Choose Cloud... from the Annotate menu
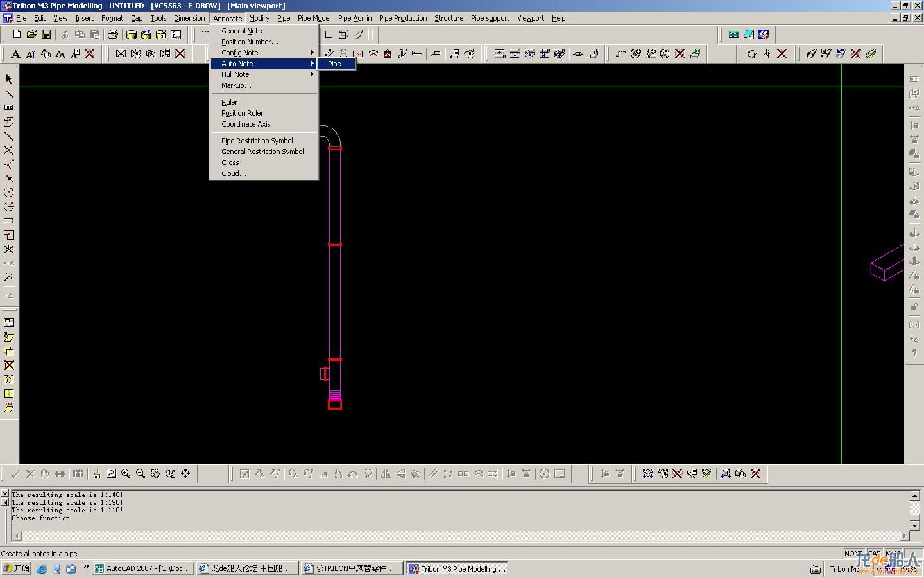The image size is (924, 578). pyautogui.click(x=264, y=173)
